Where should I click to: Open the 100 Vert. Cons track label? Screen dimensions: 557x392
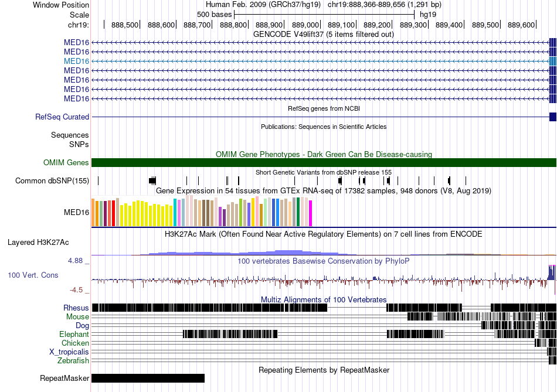click(33, 275)
